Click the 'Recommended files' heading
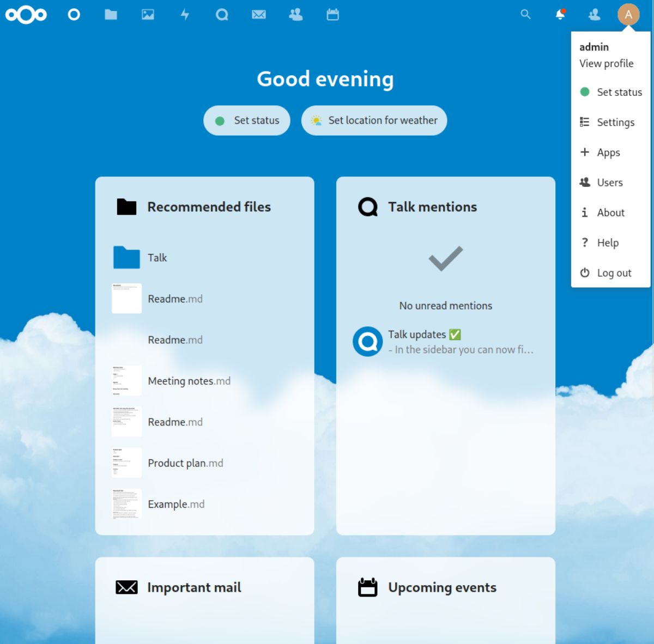This screenshot has width=654, height=644. (x=209, y=207)
